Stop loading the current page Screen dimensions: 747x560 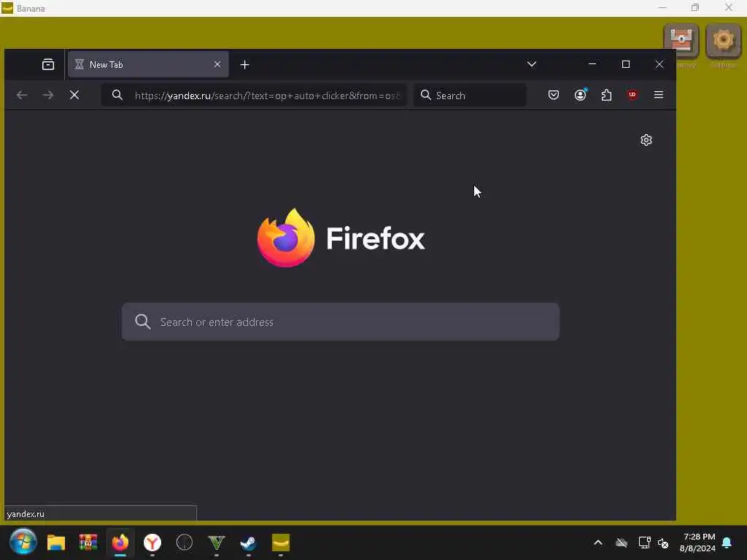pos(74,96)
